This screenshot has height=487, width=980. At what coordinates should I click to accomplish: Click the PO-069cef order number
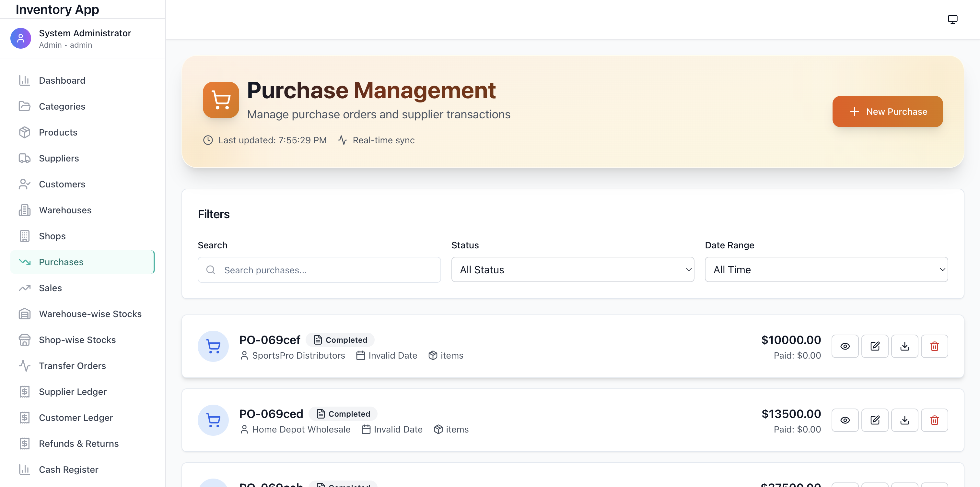(x=270, y=340)
